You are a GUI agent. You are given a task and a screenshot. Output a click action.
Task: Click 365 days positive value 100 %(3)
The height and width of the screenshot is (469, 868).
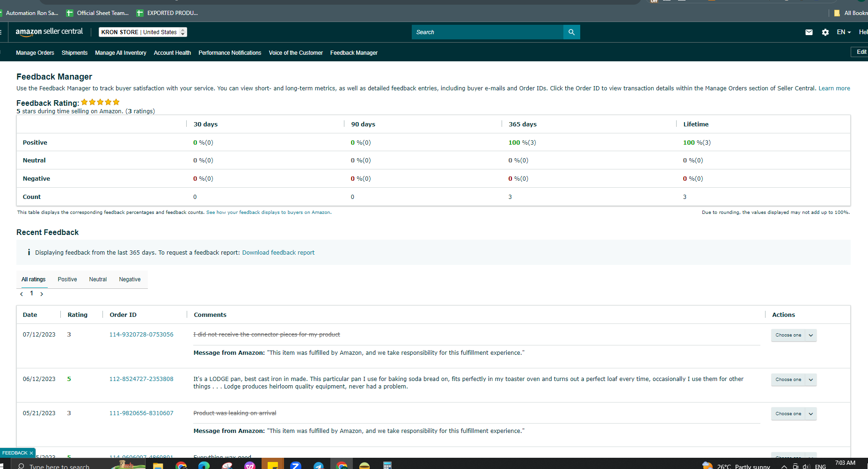[522, 143]
